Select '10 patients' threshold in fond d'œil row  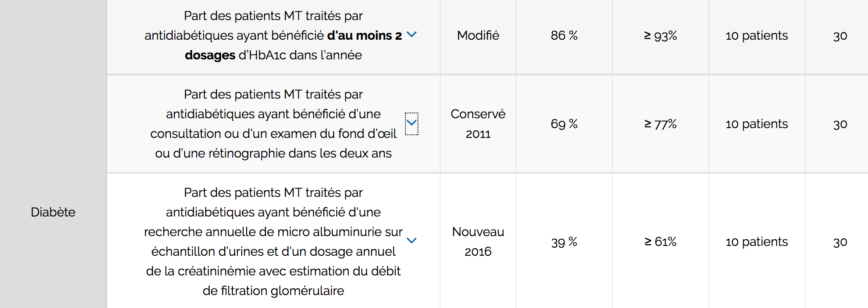coord(756,124)
